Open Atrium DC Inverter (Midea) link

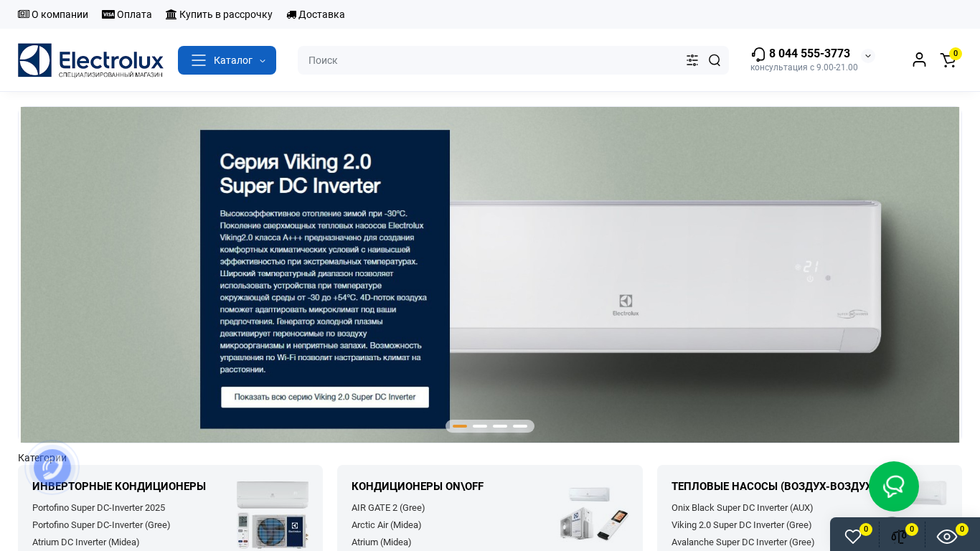(x=86, y=542)
